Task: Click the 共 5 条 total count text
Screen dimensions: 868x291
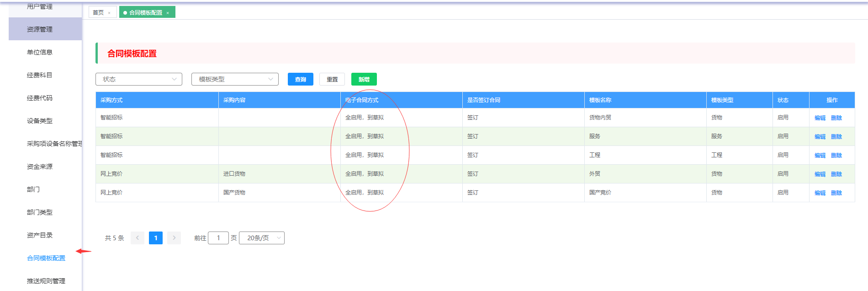Action: tap(115, 238)
